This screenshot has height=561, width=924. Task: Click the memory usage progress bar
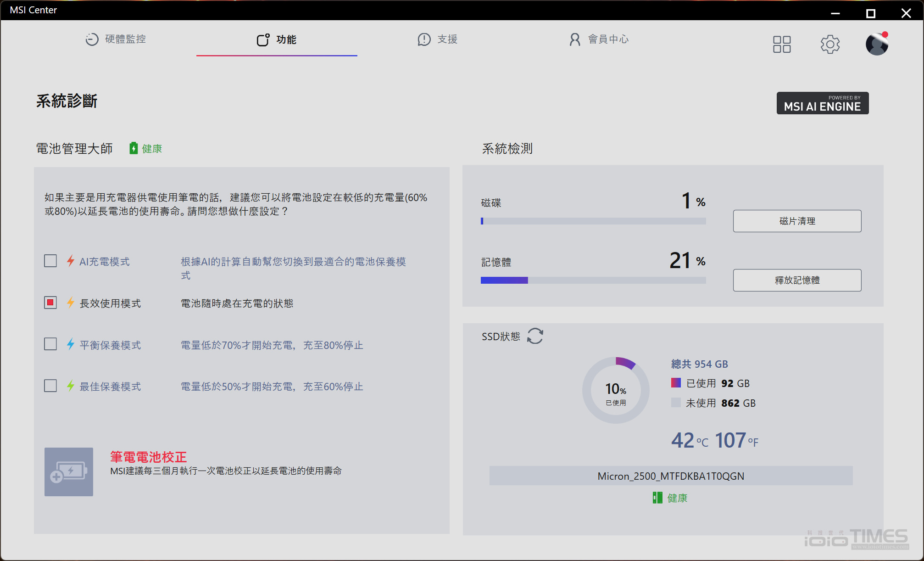[x=593, y=280]
